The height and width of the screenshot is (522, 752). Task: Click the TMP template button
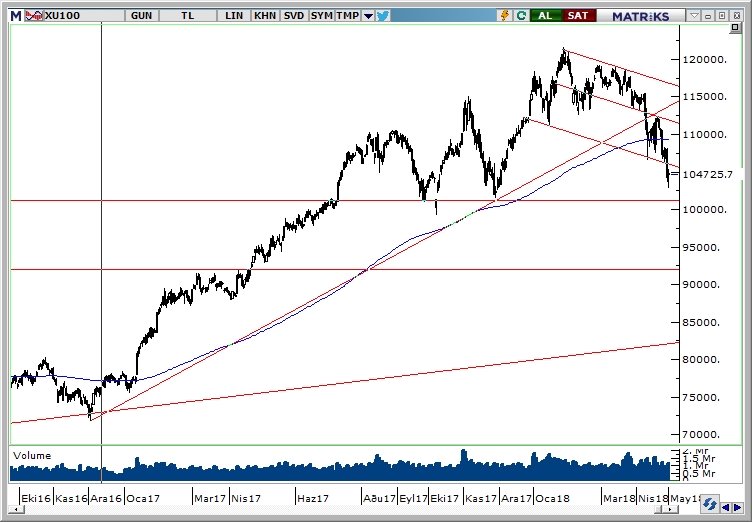click(348, 16)
